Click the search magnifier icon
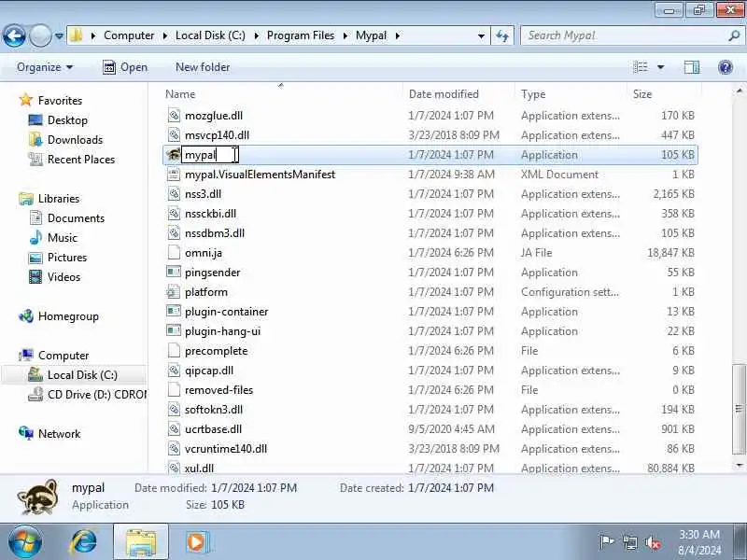This screenshot has width=747, height=560. pyautogui.click(x=734, y=35)
